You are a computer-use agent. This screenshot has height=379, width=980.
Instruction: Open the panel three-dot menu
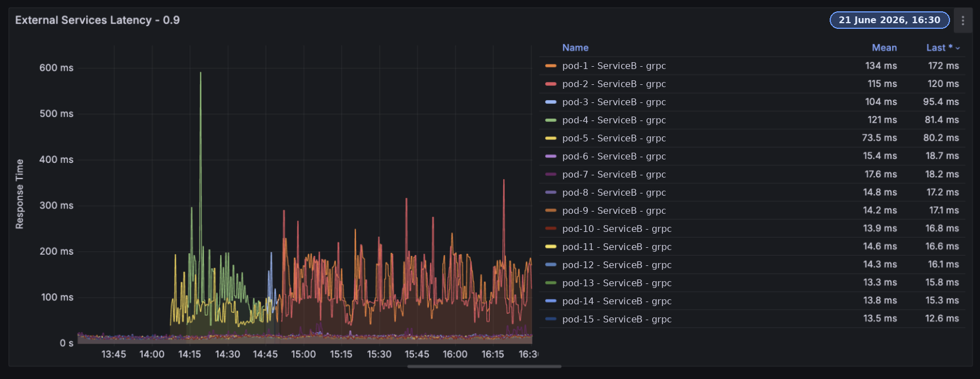(x=963, y=20)
